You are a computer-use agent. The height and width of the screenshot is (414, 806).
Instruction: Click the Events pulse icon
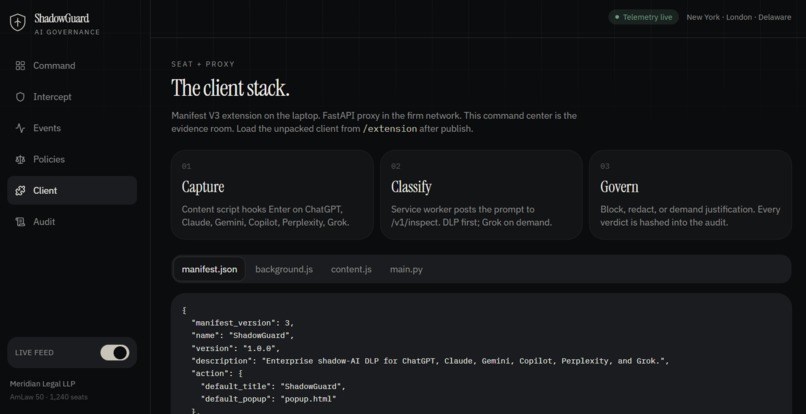[20, 128]
